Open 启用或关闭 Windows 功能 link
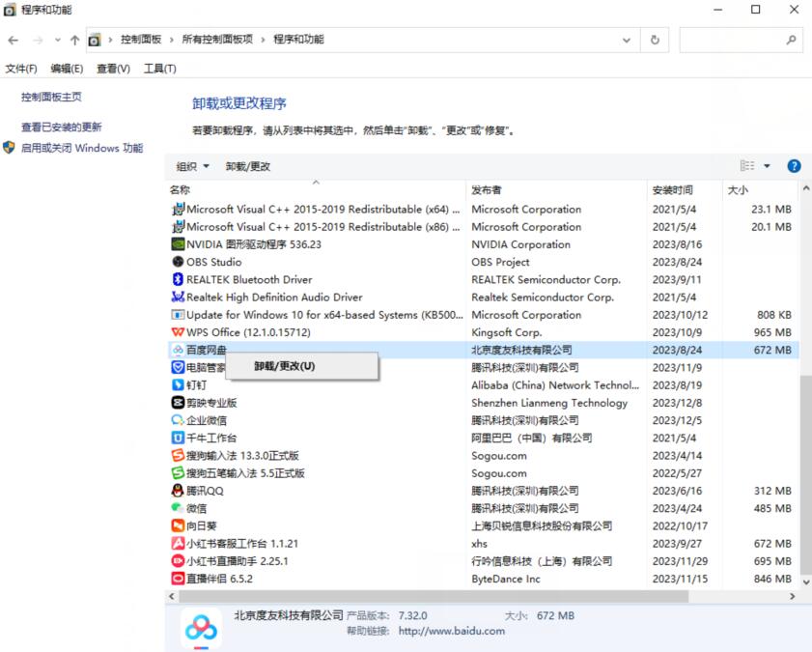 (x=82, y=148)
